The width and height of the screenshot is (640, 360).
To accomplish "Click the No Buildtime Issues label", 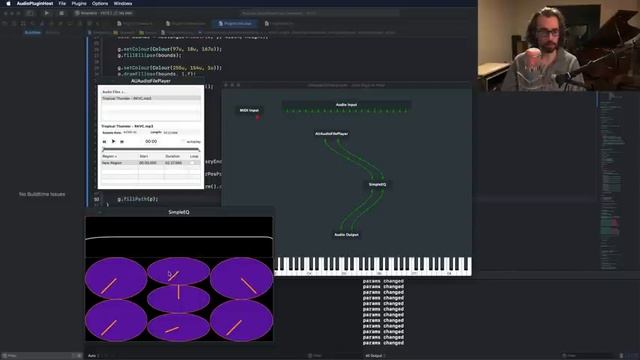I will (42, 194).
